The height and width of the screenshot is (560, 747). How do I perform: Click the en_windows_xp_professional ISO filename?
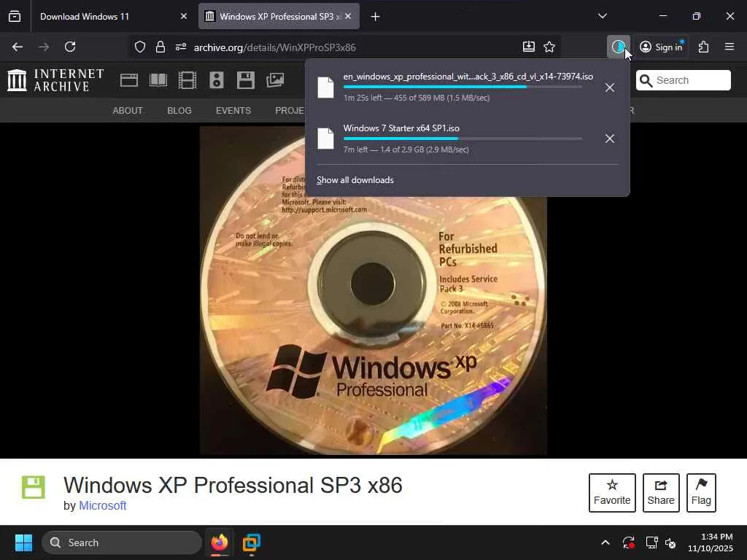tap(468, 77)
